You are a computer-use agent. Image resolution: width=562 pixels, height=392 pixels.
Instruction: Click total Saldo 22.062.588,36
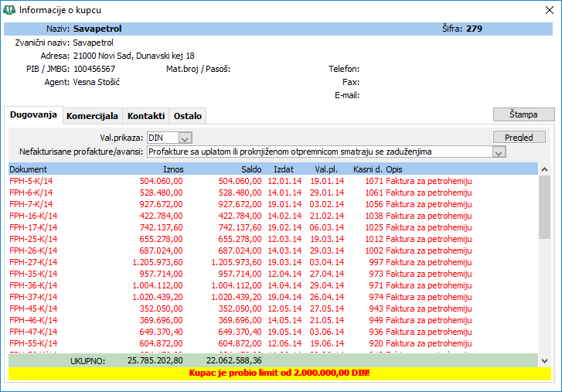(234, 360)
